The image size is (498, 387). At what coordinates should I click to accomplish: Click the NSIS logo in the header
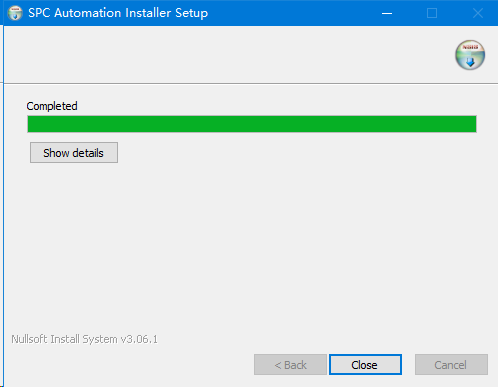pos(470,55)
